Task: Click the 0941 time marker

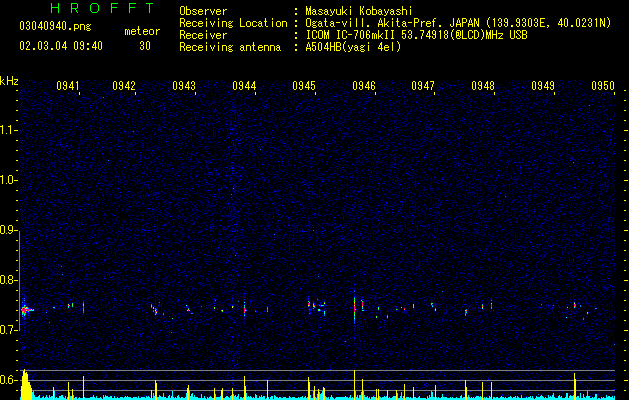Action: point(67,85)
